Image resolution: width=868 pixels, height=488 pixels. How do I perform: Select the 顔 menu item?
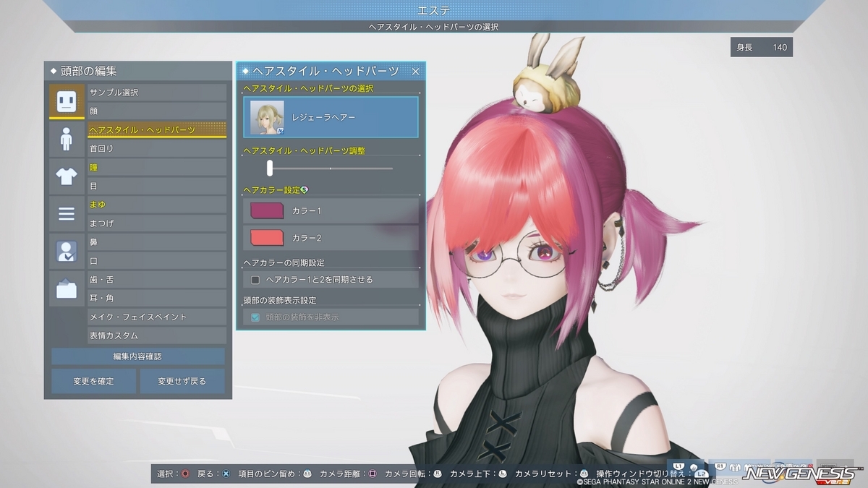click(157, 111)
